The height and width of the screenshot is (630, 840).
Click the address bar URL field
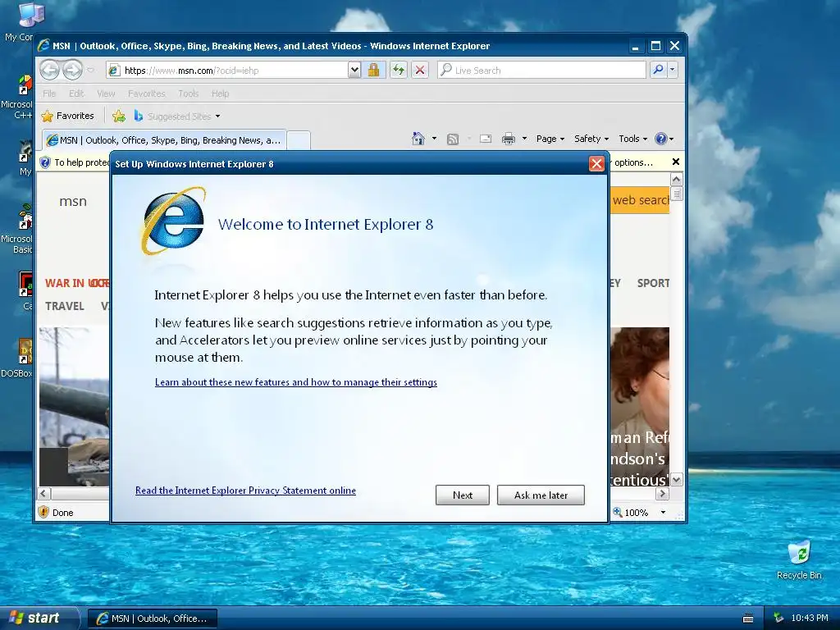point(228,71)
